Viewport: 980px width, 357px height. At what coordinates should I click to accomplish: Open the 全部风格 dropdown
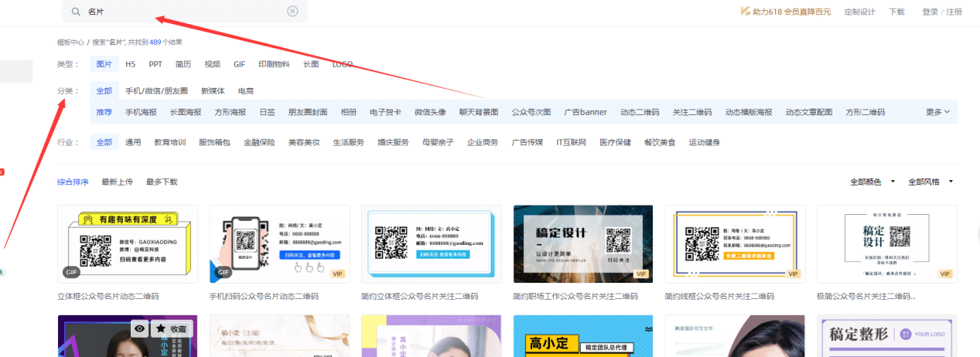[x=930, y=182]
